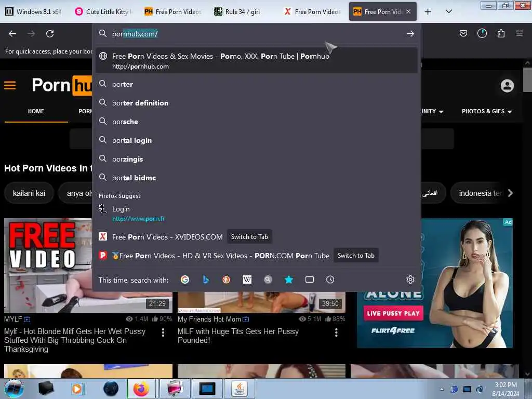Pick the gray magnifier search engine icon
Image resolution: width=532 pixels, height=399 pixels.
pos(268,280)
